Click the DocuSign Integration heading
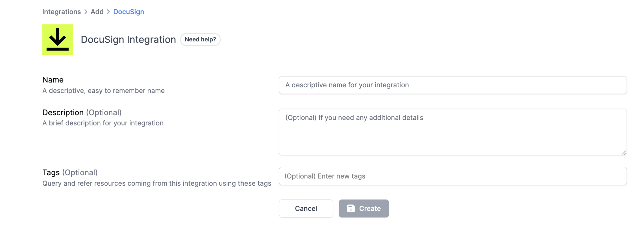The image size is (644, 249). tap(128, 40)
